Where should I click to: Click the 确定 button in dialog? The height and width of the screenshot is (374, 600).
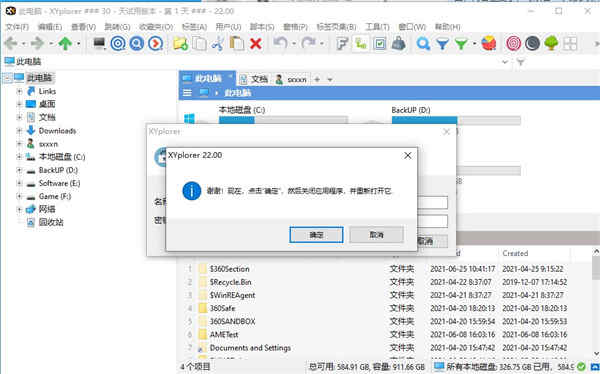coord(316,235)
